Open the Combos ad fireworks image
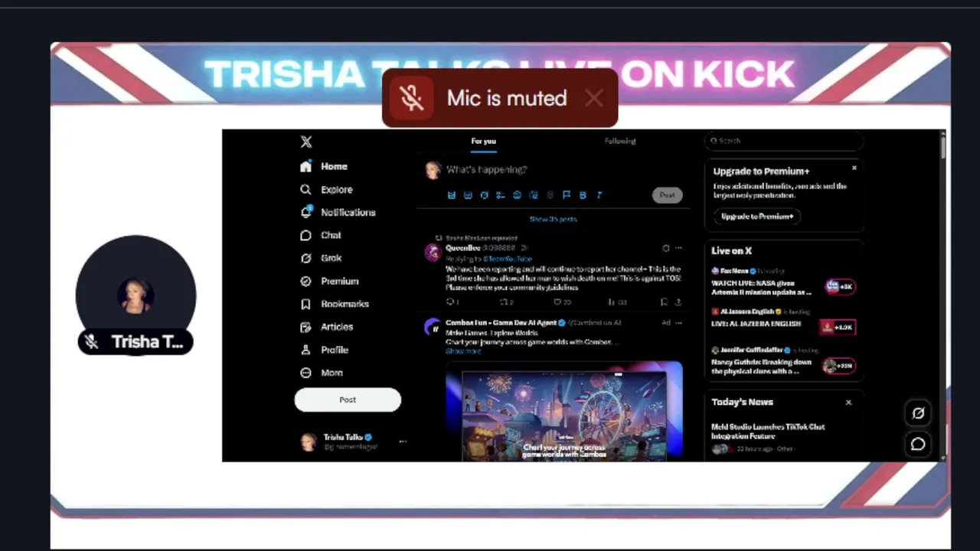The height and width of the screenshot is (551, 980). tap(563, 411)
